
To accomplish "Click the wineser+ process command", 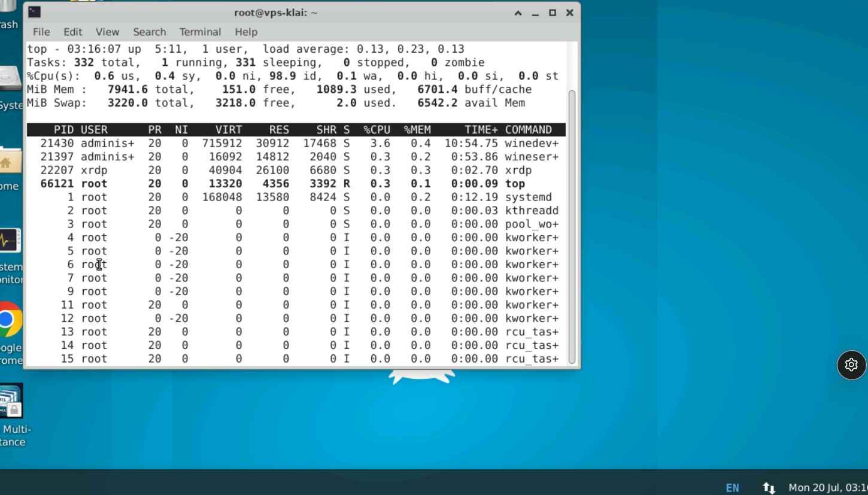I will 532,157.
